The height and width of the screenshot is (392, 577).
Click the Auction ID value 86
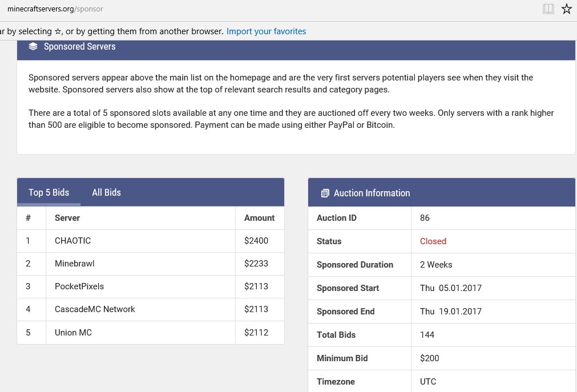[x=425, y=218]
